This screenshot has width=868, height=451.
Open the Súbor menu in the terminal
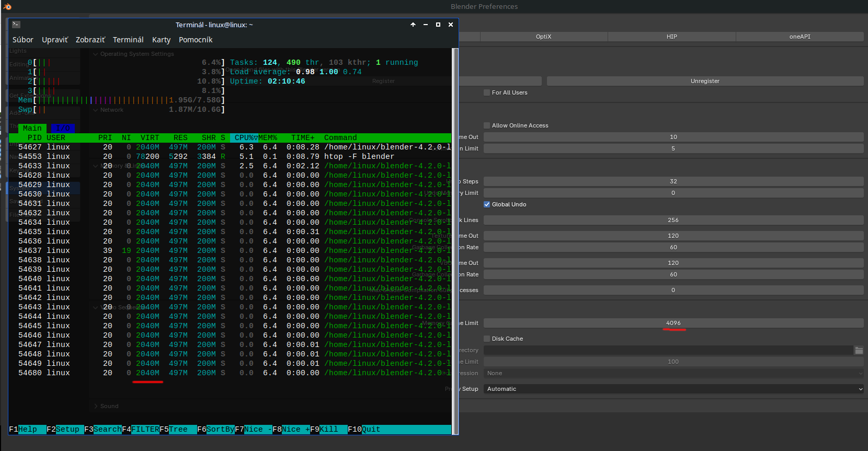22,40
